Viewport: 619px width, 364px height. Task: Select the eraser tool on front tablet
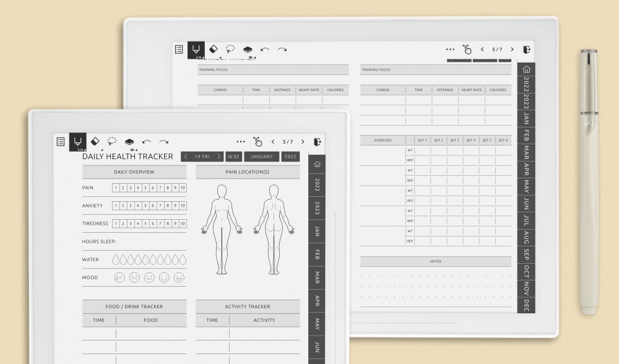coord(95,141)
